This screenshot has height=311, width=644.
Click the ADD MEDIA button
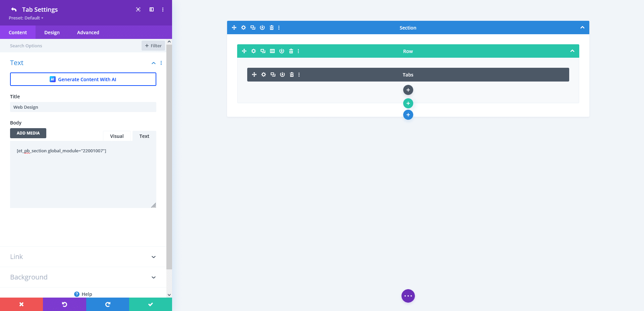coord(28,133)
